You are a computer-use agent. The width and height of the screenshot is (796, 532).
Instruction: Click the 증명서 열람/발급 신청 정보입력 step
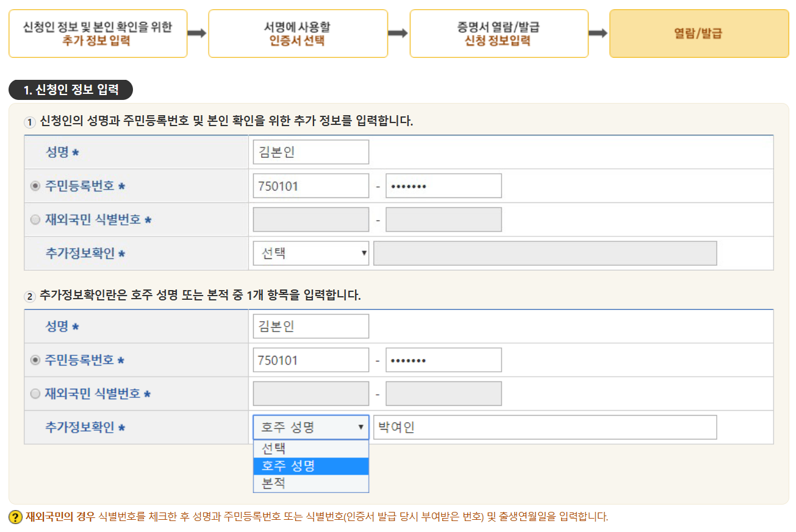499,34
